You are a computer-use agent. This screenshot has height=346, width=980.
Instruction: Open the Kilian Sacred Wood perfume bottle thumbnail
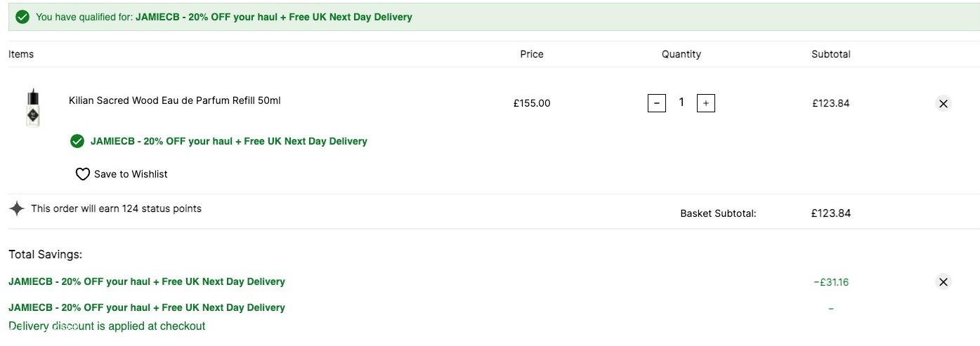[33, 108]
